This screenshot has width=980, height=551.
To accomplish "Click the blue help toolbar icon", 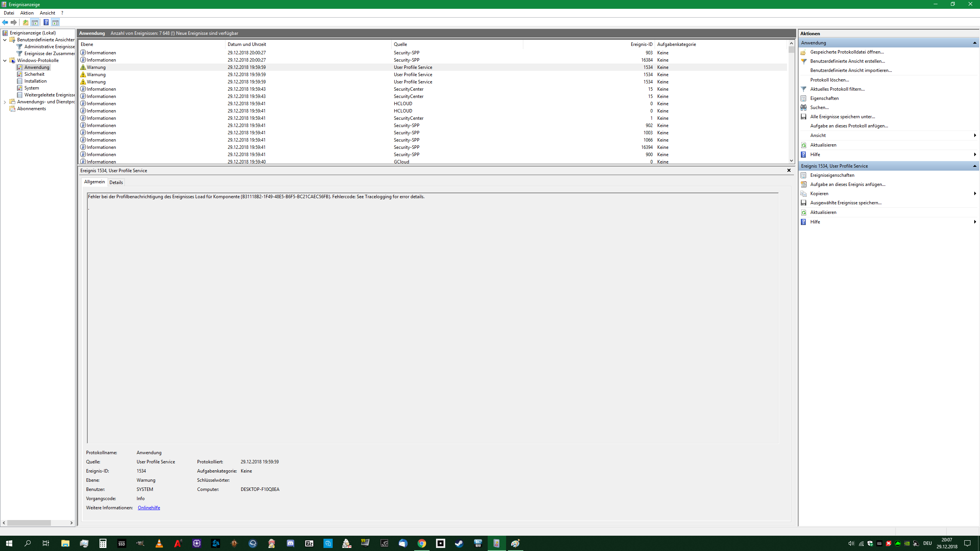I will point(46,22).
